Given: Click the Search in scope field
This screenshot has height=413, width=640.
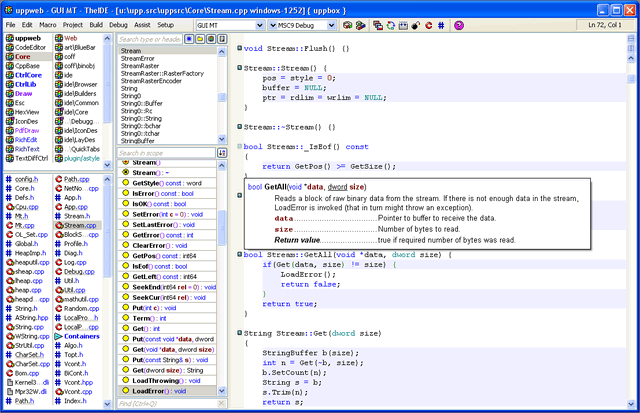Looking at the screenshot, I should click(166, 153).
